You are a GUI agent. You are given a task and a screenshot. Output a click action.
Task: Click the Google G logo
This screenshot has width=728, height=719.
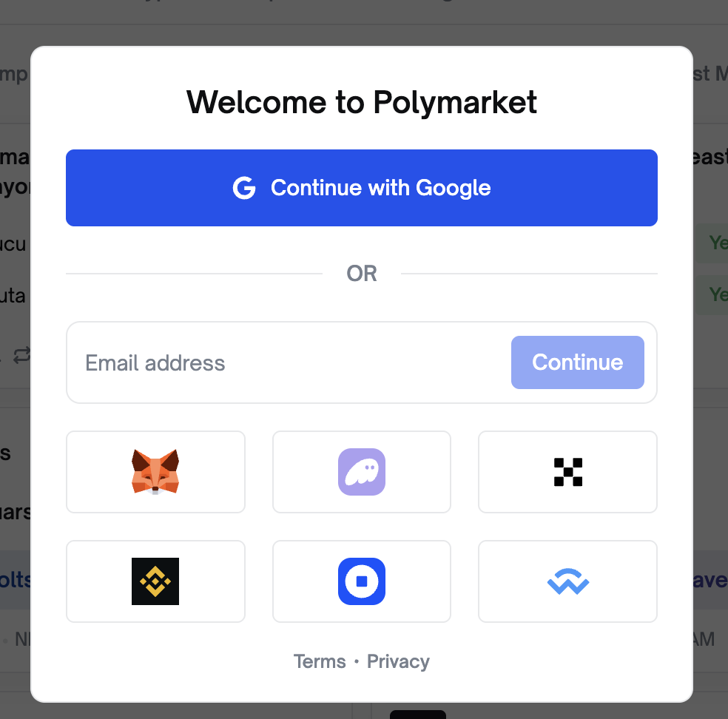coord(244,188)
